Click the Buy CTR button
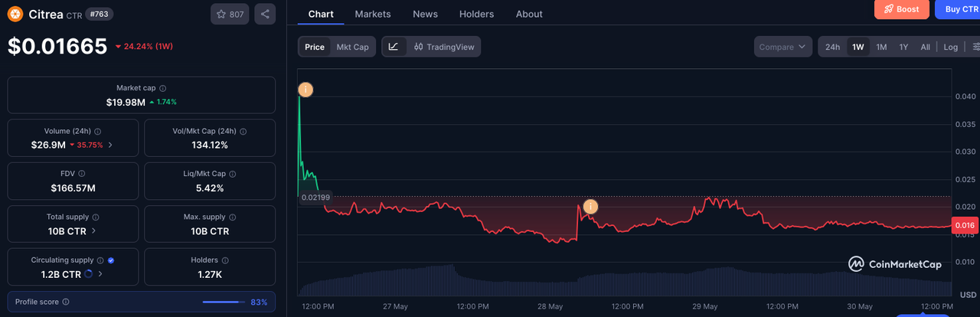The height and width of the screenshot is (317, 980). pyautogui.click(x=958, y=9)
